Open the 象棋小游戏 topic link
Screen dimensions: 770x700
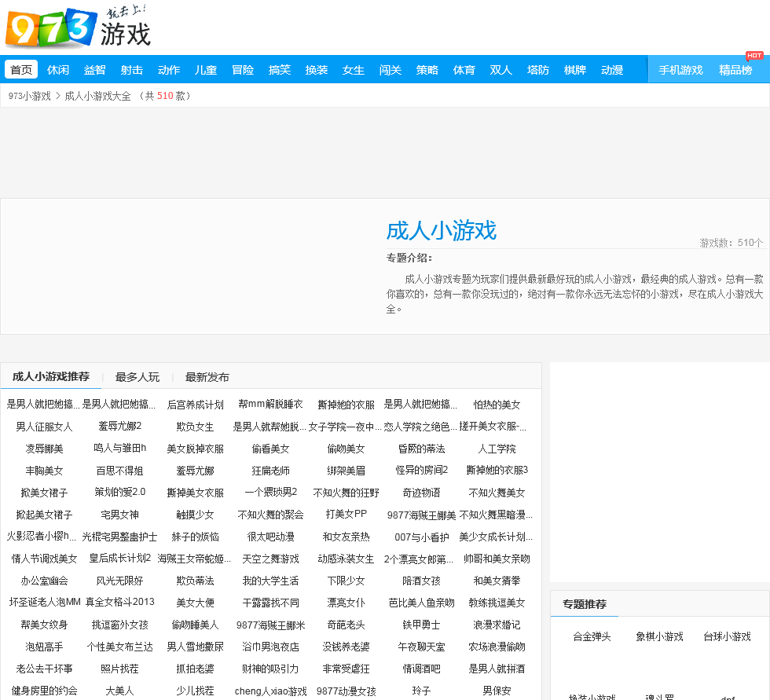tap(660, 636)
